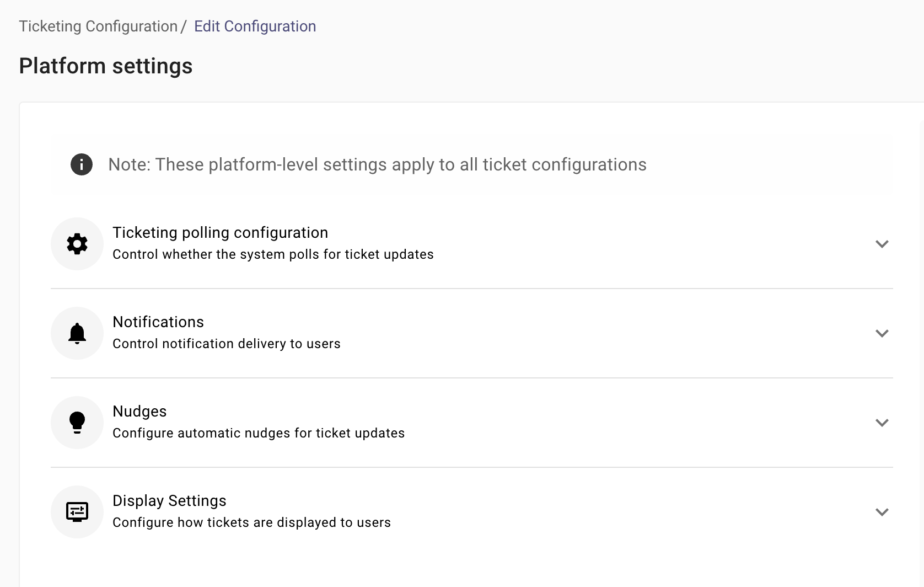The width and height of the screenshot is (924, 587).
Task: Click the platform-level settings note text
Action: [377, 164]
